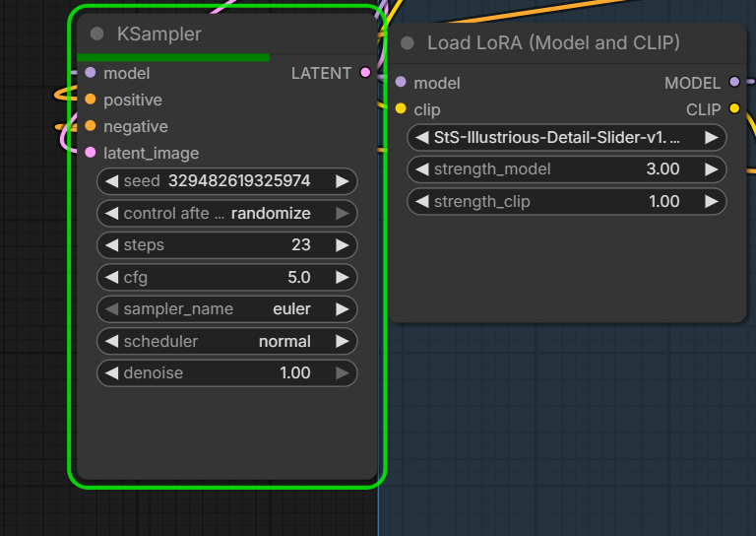Click the MODEL output socket on Load LoRA
Image resolution: width=756 pixels, height=536 pixels.
[734, 82]
